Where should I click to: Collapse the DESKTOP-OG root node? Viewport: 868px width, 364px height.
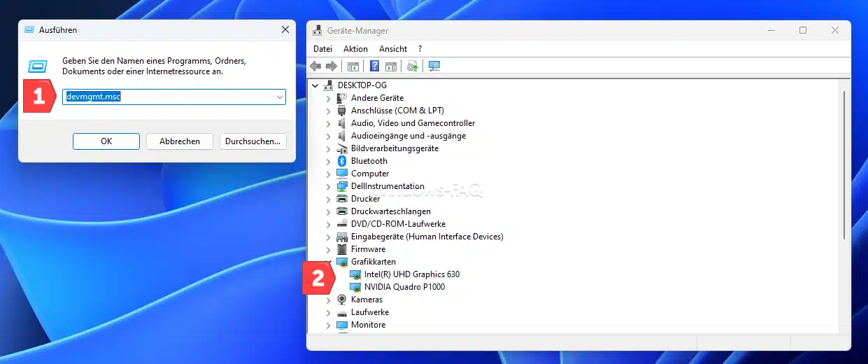(316, 85)
